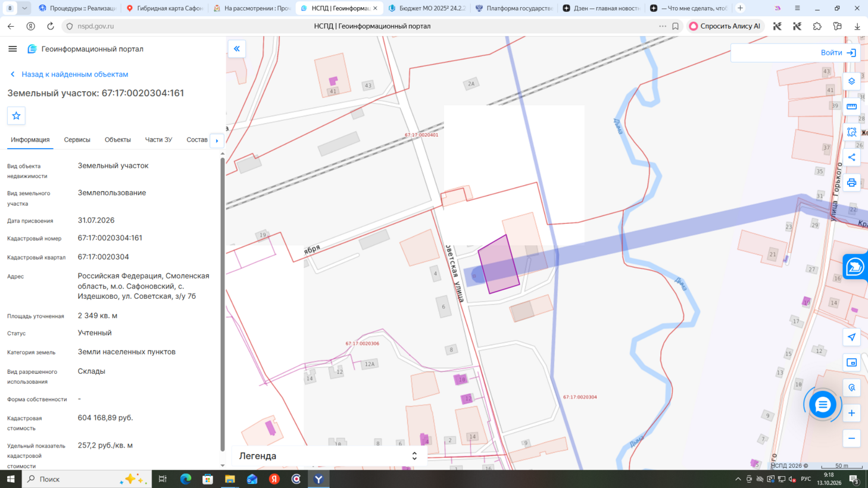Click the cadastral value 604 168,89 руб.
868x488 pixels.
105,418
